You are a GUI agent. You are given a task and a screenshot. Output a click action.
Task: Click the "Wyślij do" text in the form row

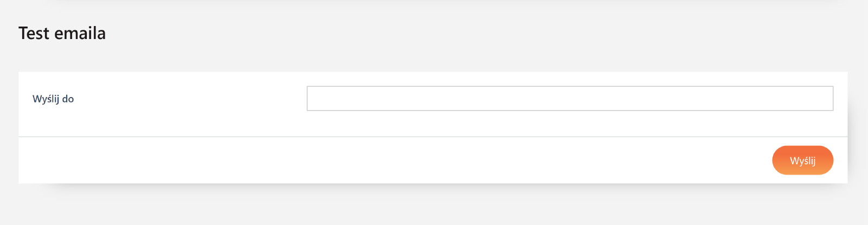point(53,99)
